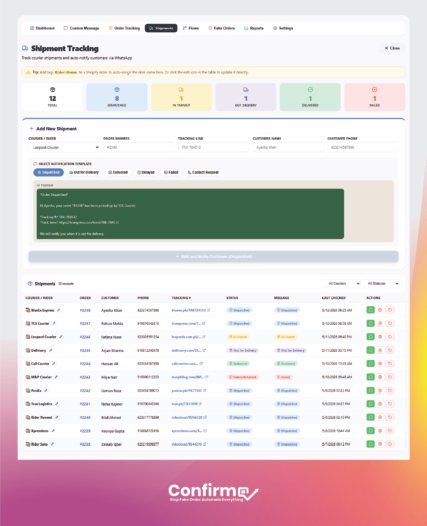Screen dimensions: 427x526
Task: Open the Courier / Rider dropdown
Action: [65, 148]
